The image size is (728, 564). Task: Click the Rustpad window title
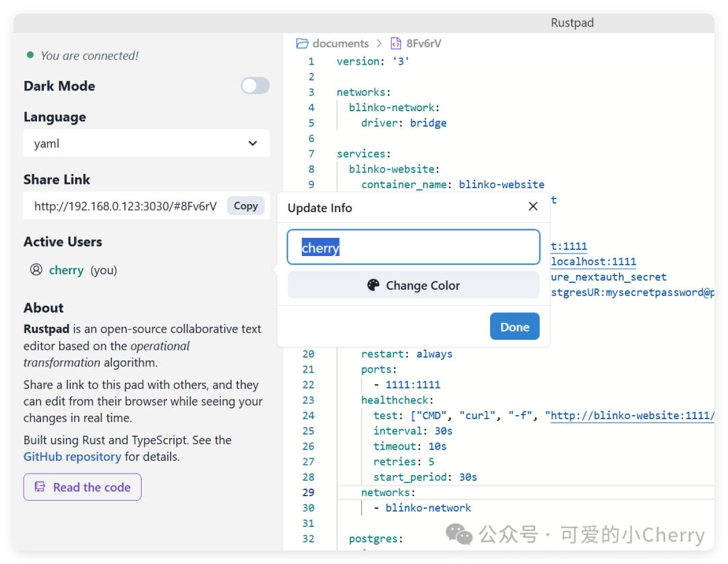(572, 23)
